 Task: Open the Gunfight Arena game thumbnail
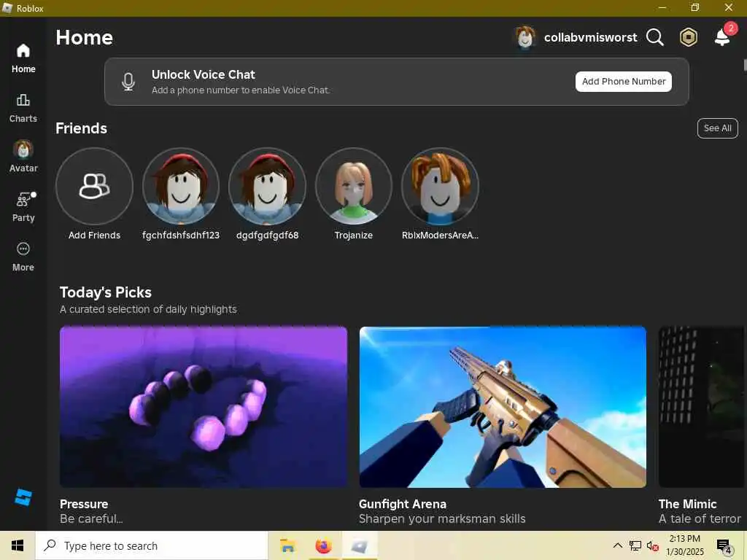(x=503, y=407)
